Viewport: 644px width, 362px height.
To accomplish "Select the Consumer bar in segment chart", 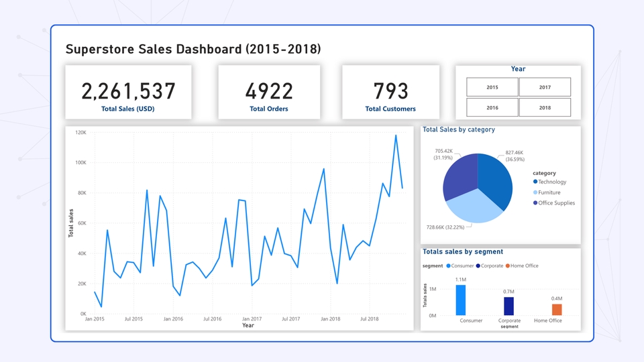I will click(x=461, y=300).
